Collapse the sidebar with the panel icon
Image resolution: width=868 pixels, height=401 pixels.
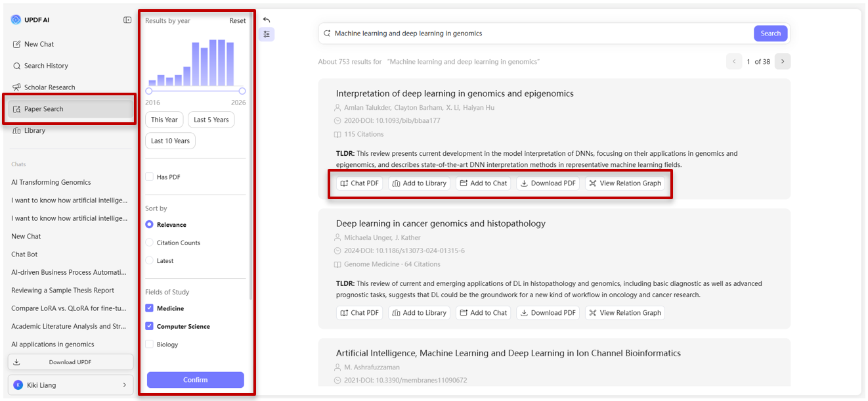127,20
